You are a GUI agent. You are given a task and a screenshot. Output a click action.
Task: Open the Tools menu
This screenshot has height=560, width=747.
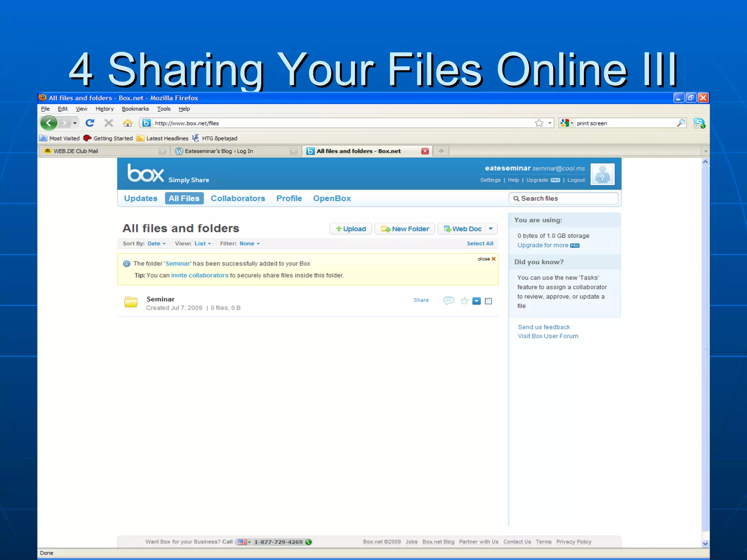[164, 109]
